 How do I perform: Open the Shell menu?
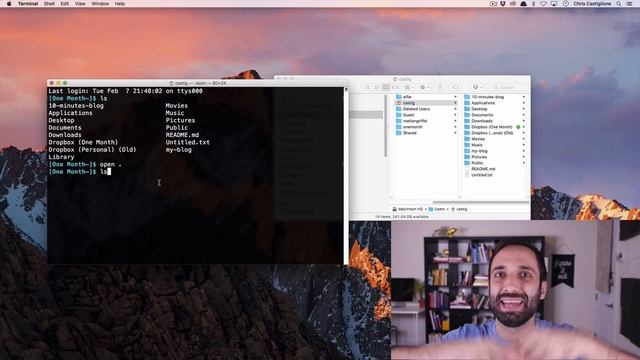click(49, 4)
